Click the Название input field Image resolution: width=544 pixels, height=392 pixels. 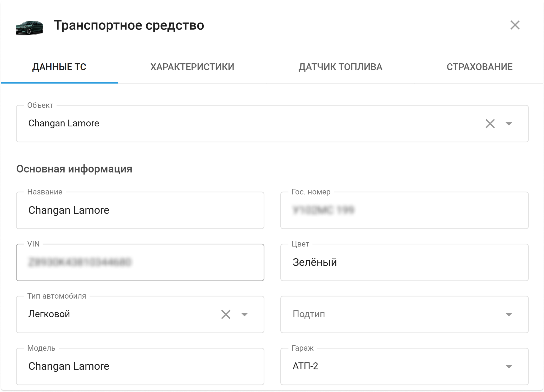(x=140, y=210)
